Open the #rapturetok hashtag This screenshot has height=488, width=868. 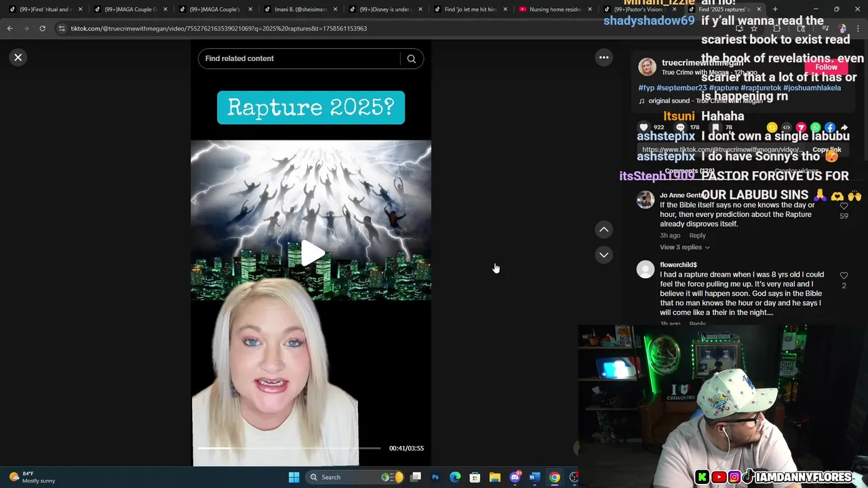[x=761, y=88]
